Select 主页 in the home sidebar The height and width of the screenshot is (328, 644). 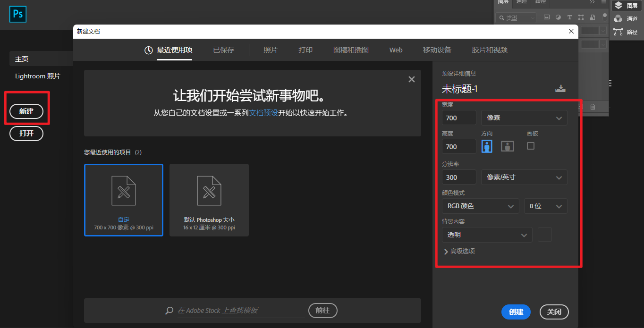(x=41, y=59)
